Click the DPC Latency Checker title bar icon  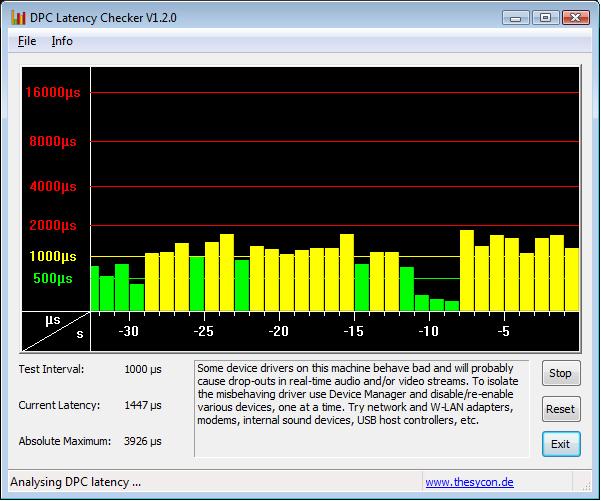tap(18, 18)
